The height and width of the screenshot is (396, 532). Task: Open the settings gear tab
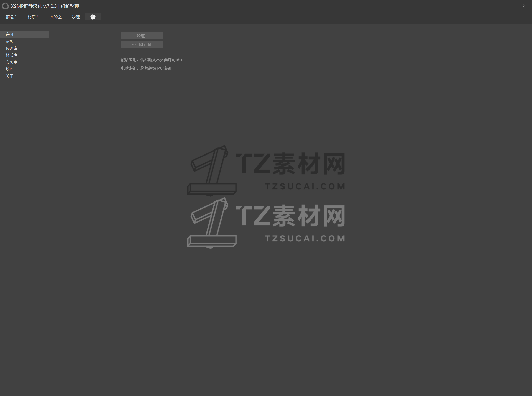click(93, 17)
